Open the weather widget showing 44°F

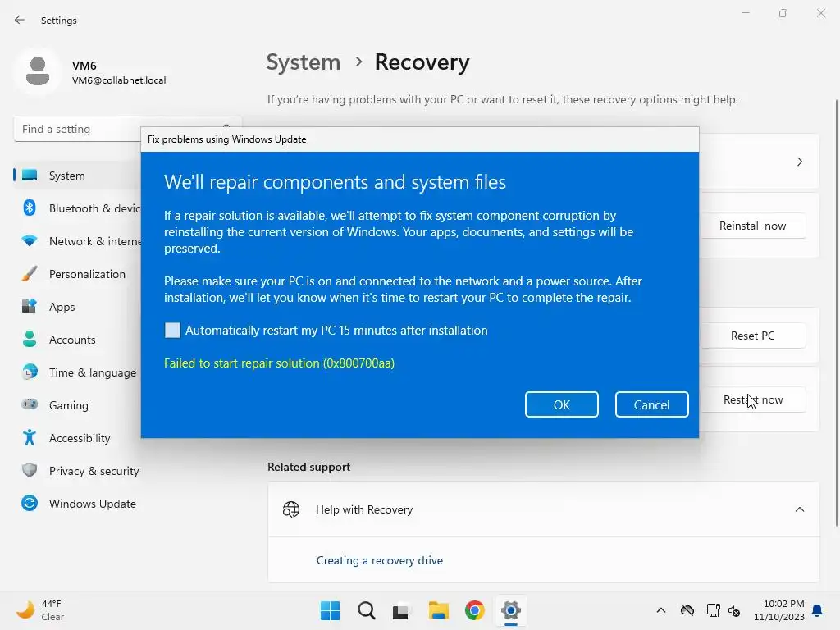tap(39, 610)
